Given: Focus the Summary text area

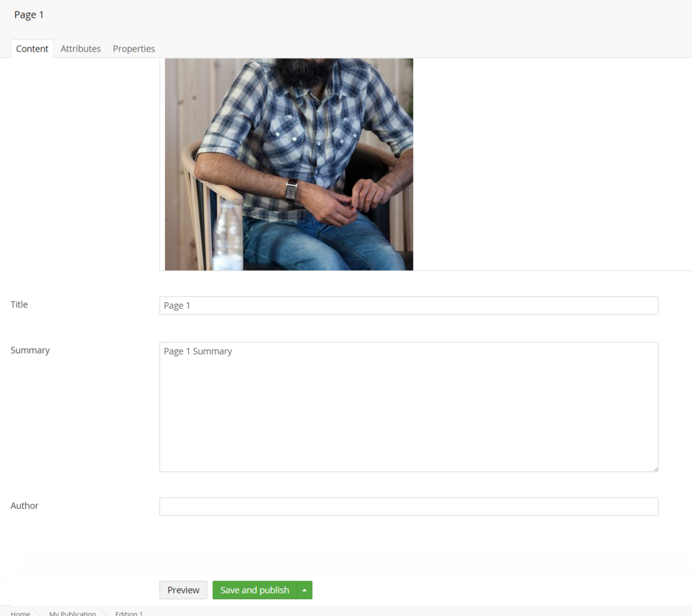Looking at the screenshot, I should tap(408, 407).
